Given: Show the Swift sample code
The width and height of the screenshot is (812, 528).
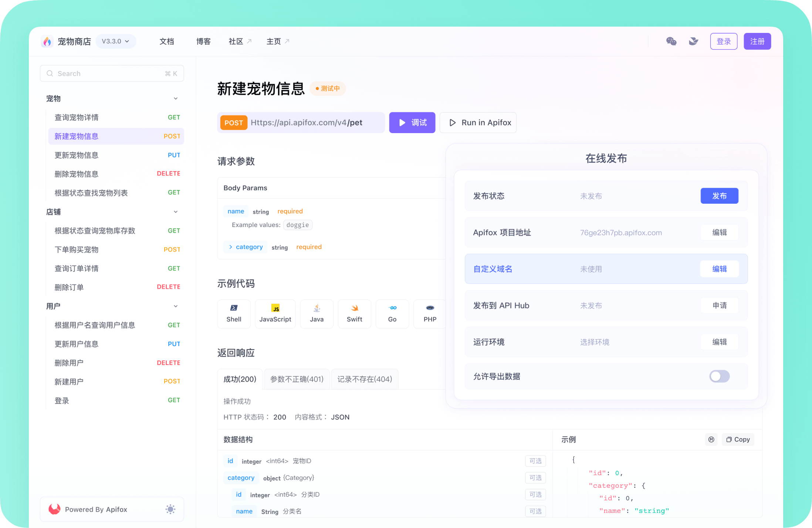Looking at the screenshot, I should (x=354, y=314).
